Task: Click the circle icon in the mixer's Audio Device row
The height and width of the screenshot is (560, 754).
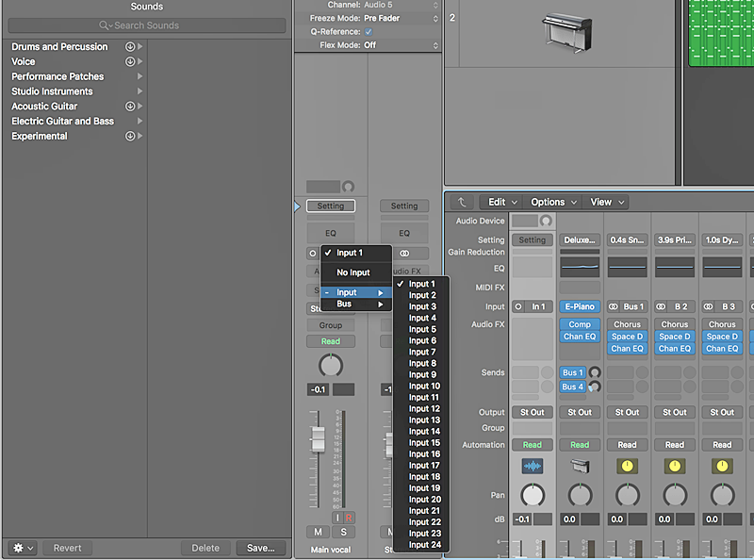Action: 546,221
